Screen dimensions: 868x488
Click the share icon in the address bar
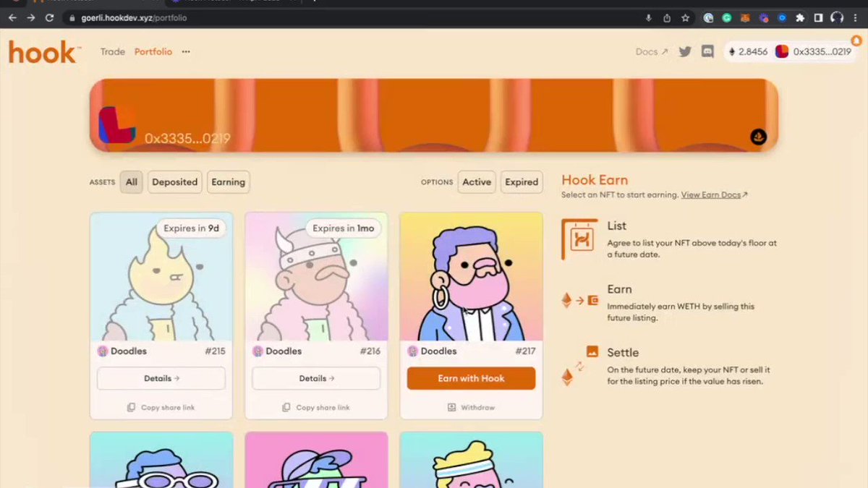667,18
